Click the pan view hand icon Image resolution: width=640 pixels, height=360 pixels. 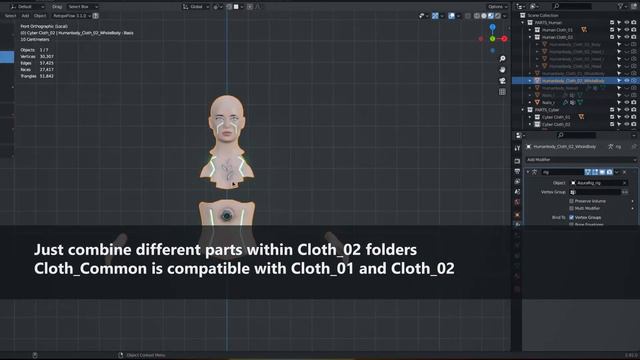[502, 70]
